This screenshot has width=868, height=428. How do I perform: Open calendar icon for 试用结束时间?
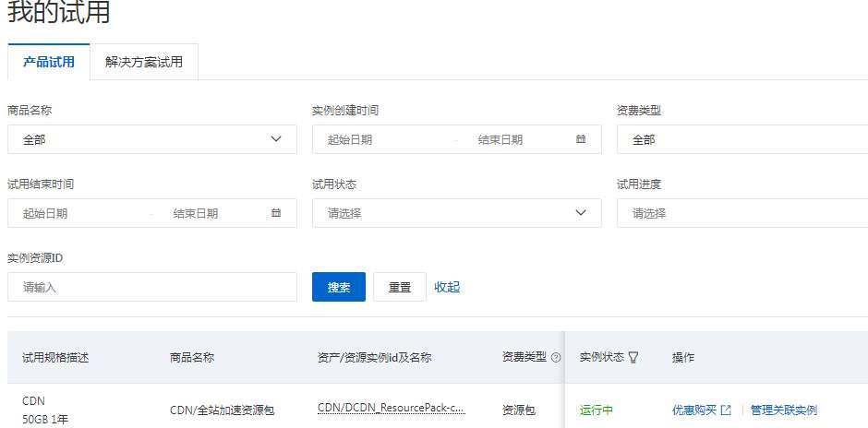click(276, 213)
